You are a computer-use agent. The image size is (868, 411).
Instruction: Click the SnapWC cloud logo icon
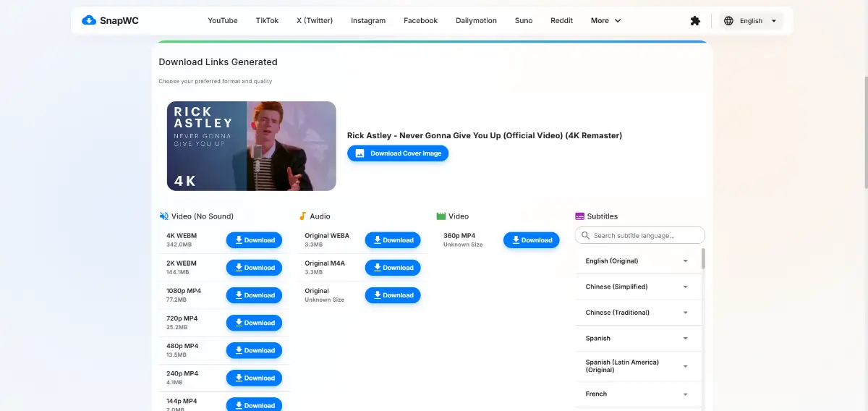(x=89, y=20)
